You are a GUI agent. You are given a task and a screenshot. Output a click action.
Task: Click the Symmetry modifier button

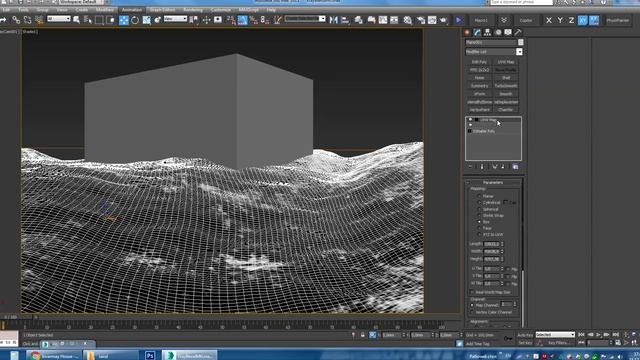(x=479, y=86)
